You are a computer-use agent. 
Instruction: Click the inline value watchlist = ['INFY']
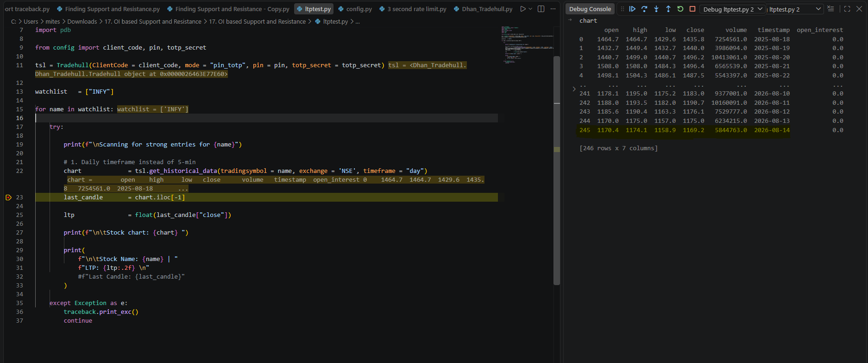(x=153, y=109)
